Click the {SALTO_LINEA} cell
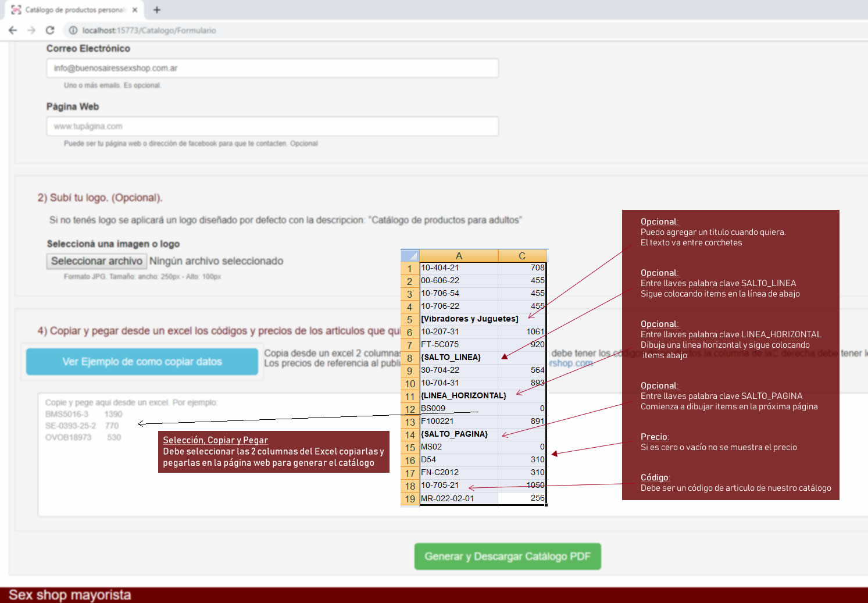 click(459, 357)
